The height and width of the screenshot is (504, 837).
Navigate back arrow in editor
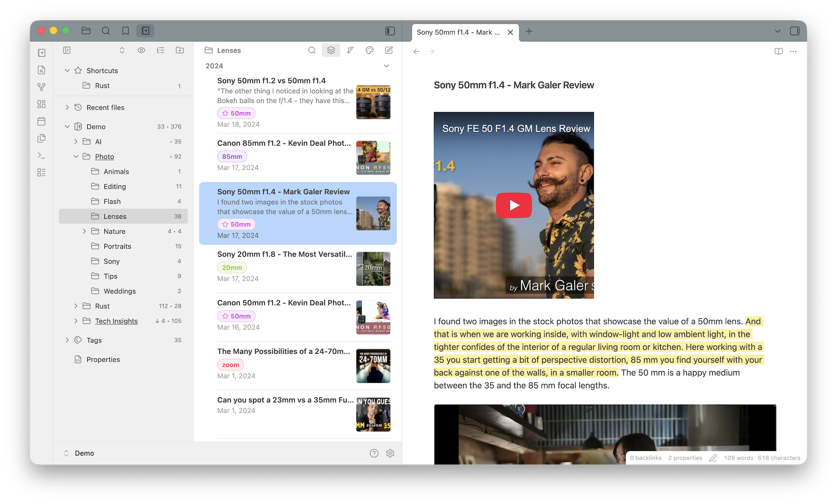pyautogui.click(x=416, y=52)
